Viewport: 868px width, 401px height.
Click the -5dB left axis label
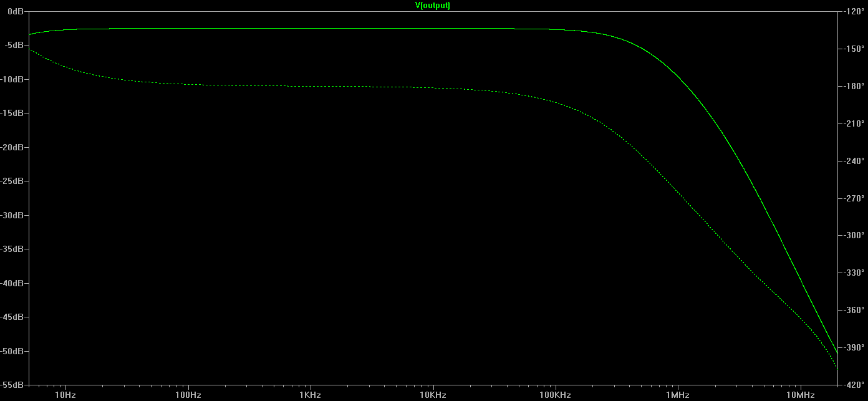coord(14,46)
